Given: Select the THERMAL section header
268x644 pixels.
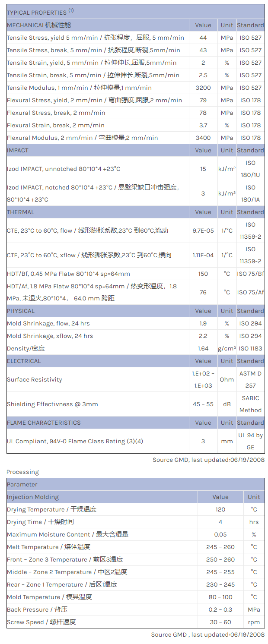Looking at the screenshot, I should click(x=20, y=212).
